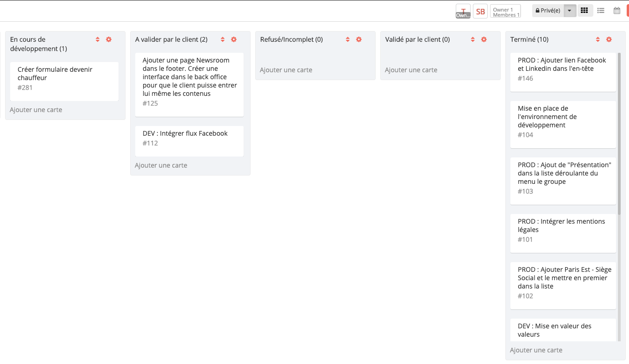
Task: Add a card in Refusé/Incomplet column
Action: pos(286,70)
